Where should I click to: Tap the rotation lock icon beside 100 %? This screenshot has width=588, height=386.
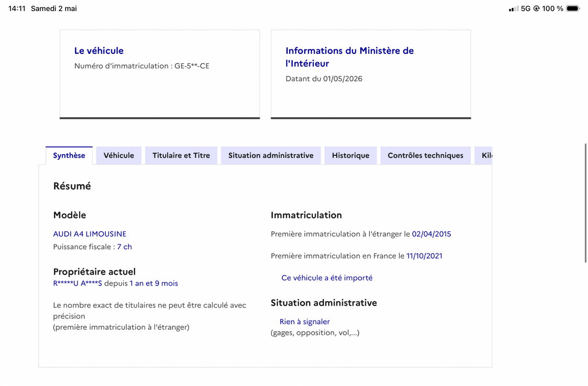pyautogui.click(x=537, y=8)
